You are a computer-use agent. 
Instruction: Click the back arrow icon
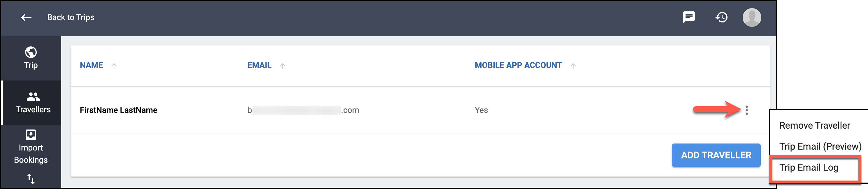click(26, 17)
